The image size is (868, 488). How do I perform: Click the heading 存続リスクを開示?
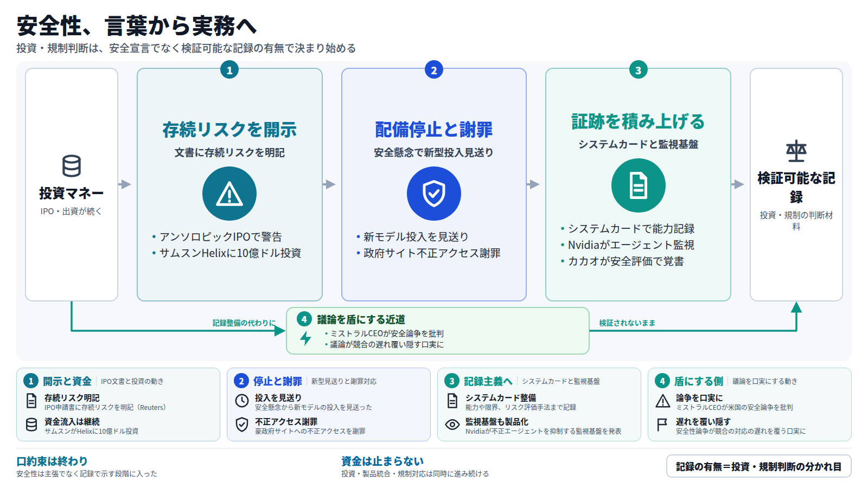[x=229, y=130]
